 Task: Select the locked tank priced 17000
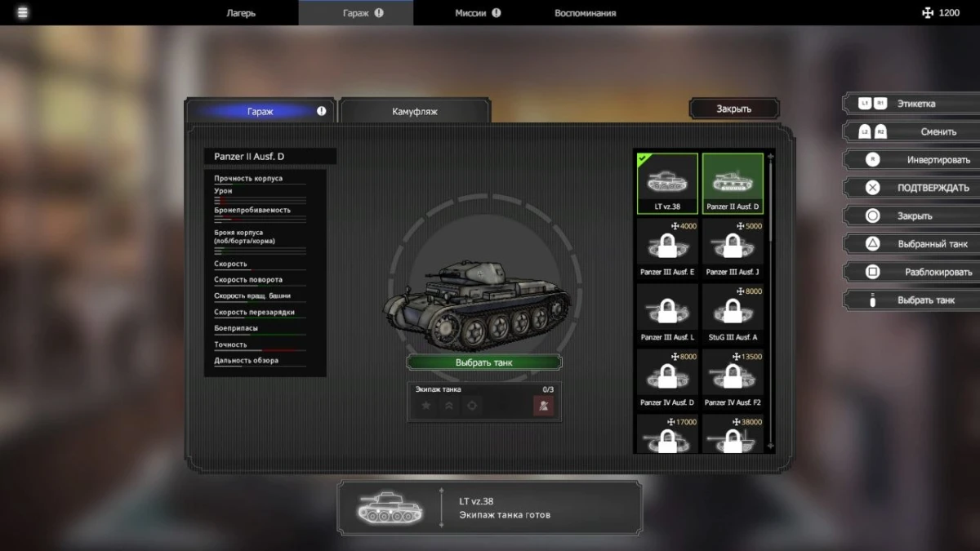click(x=667, y=433)
